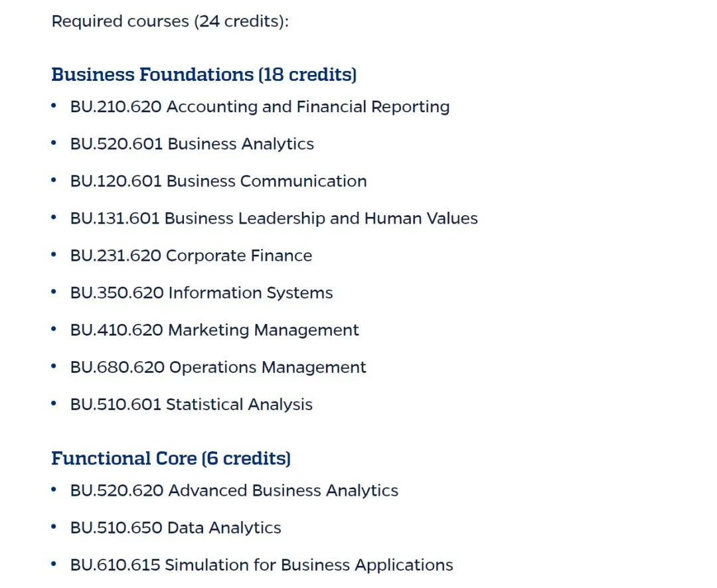Click Business Leadership and Human Values

tap(274, 218)
